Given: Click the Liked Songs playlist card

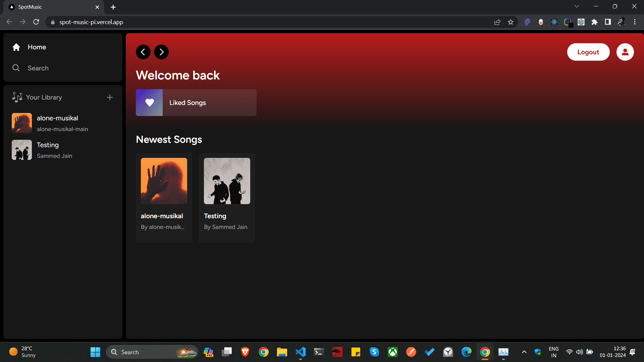Looking at the screenshot, I should 196,103.
